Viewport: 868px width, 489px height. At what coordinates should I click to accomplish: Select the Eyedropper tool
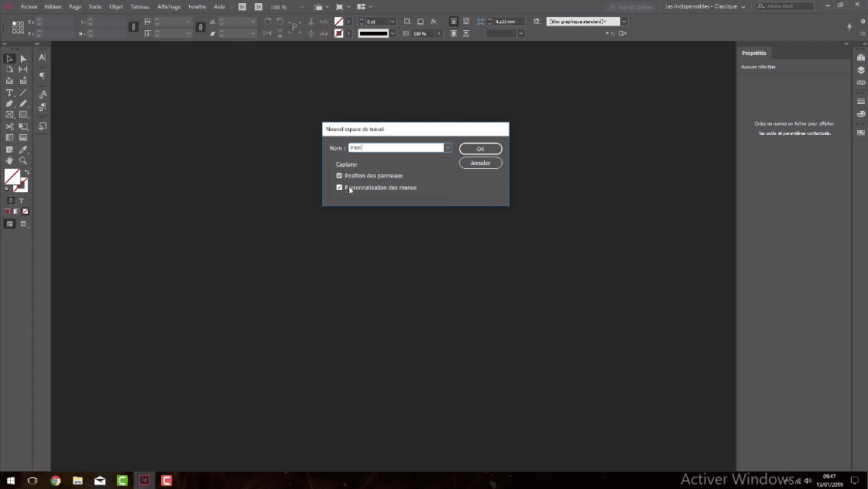tap(22, 150)
